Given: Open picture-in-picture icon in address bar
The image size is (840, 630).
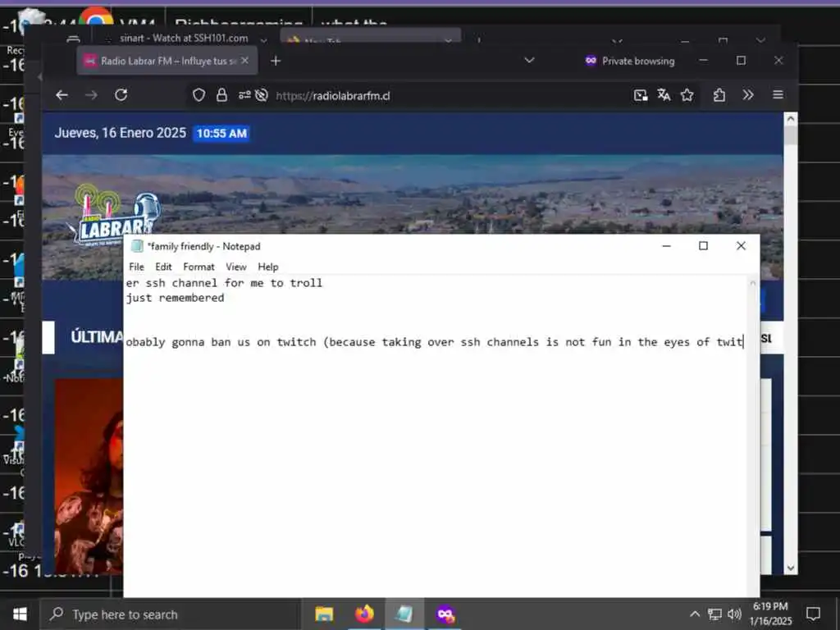Looking at the screenshot, I should tap(641, 95).
